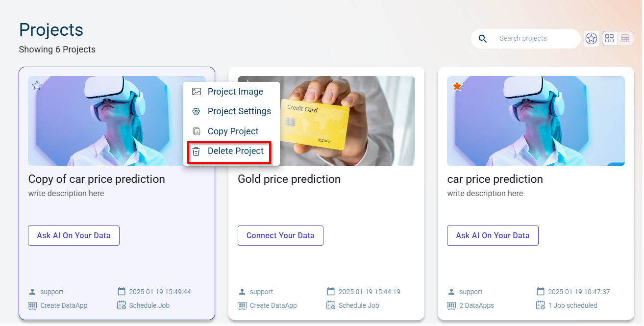Click Ask AI On Your Data on car price prediction
Image resolution: width=644 pixels, height=326 pixels.
pyautogui.click(x=493, y=235)
